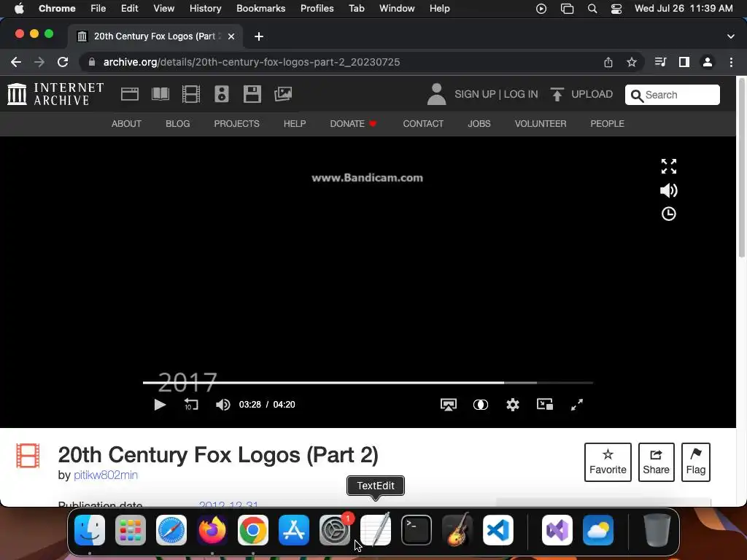
Task: Open the player settings gear
Action: (513, 405)
